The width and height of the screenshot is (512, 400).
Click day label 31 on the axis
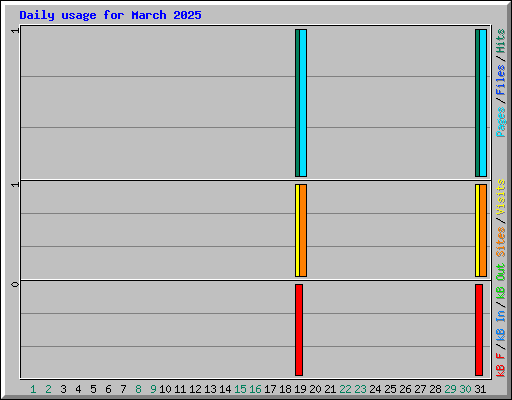click(480, 389)
